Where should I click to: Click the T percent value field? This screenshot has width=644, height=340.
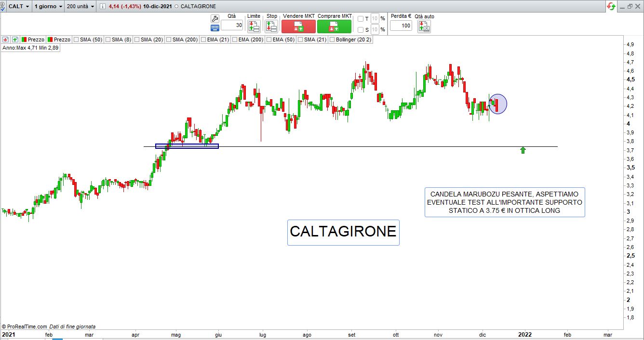coord(375,19)
